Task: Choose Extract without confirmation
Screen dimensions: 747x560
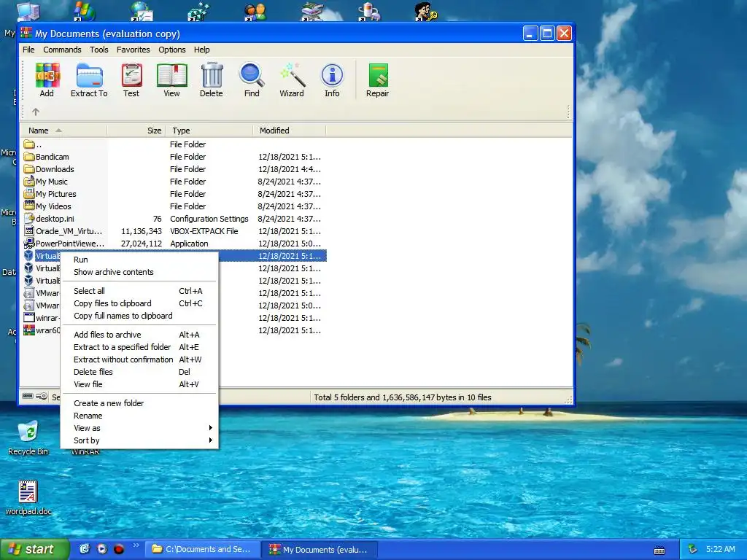Action: [139, 359]
